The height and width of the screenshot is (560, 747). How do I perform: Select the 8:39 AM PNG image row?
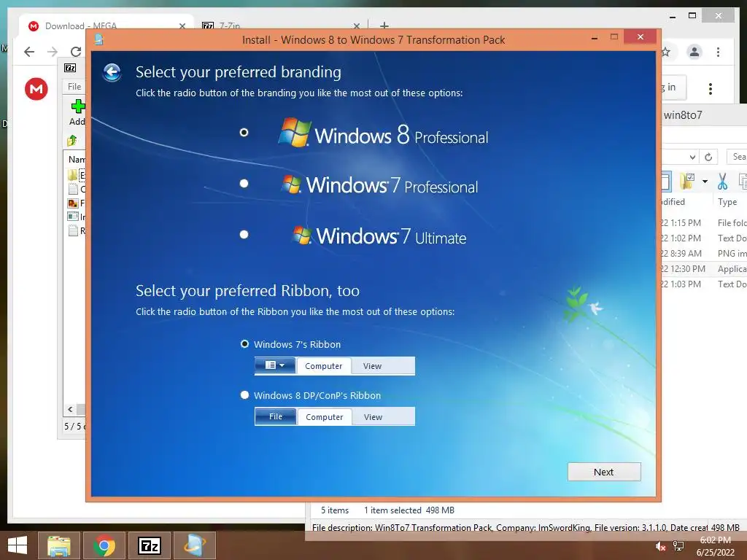(704, 253)
